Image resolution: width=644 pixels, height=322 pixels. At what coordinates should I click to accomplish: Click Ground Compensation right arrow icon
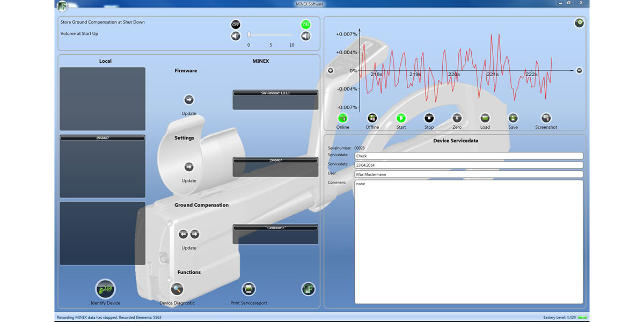(x=195, y=234)
